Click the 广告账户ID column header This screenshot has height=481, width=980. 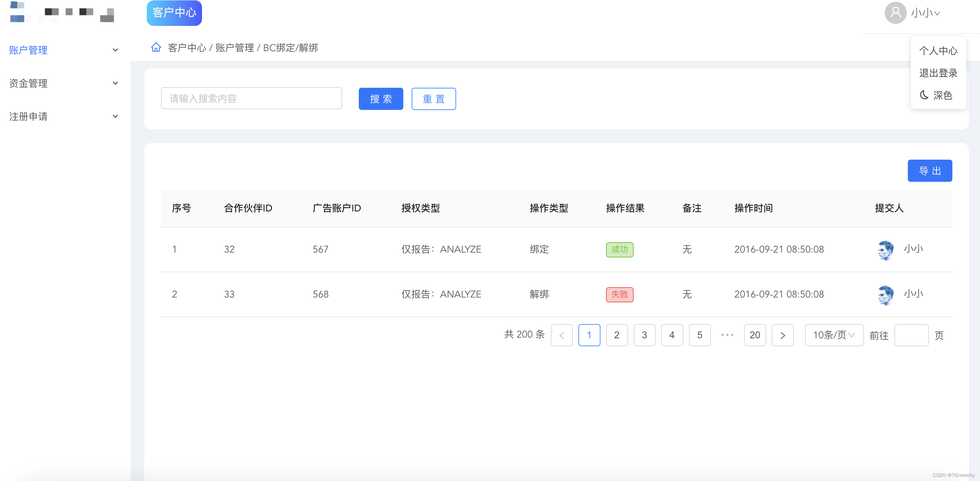[x=337, y=208]
